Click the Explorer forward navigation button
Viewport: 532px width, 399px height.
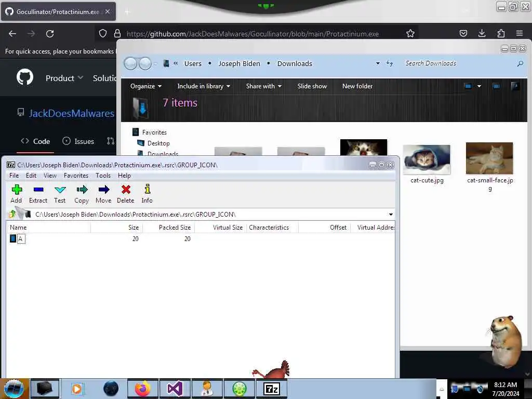coord(145,63)
